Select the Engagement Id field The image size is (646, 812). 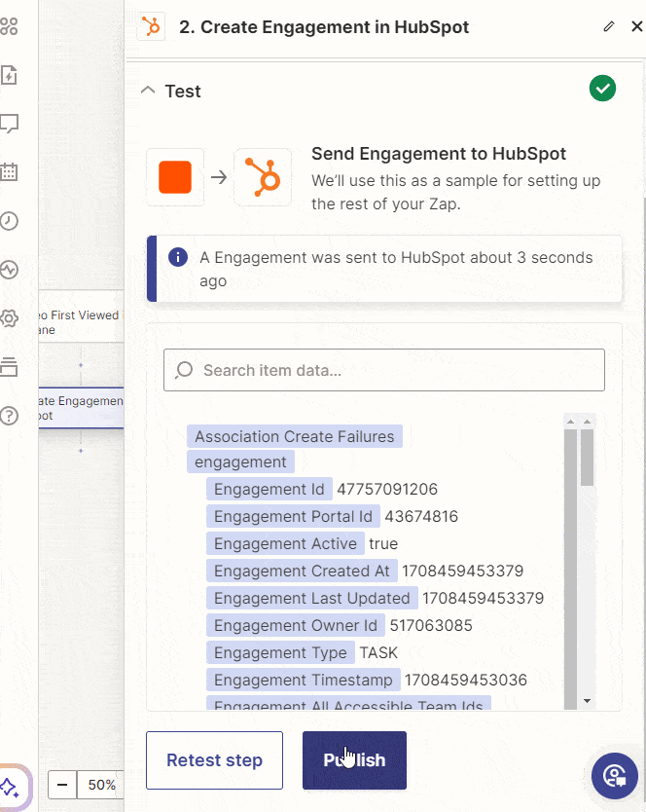pyautogui.click(x=269, y=489)
